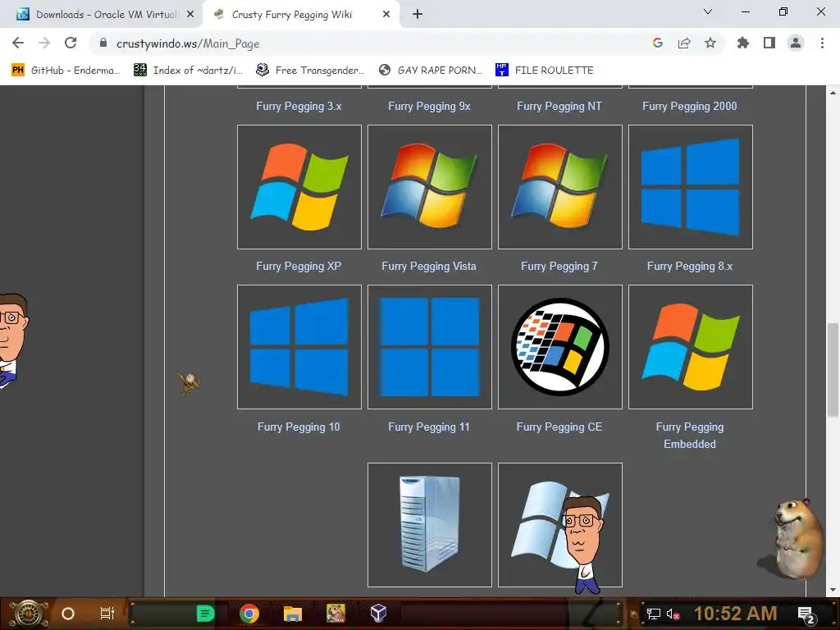Toggle the Chrome side panel
The image size is (840, 630).
click(x=769, y=43)
